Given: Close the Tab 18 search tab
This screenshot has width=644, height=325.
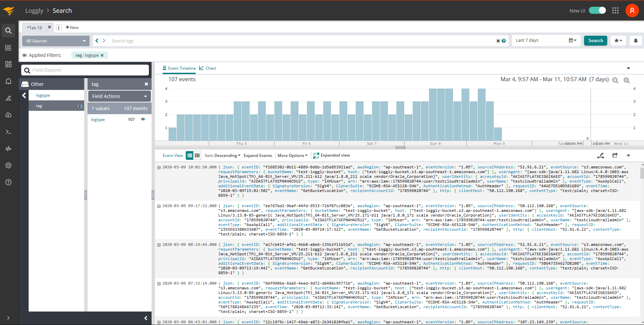Looking at the screenshot, I should tap(49, 27).
